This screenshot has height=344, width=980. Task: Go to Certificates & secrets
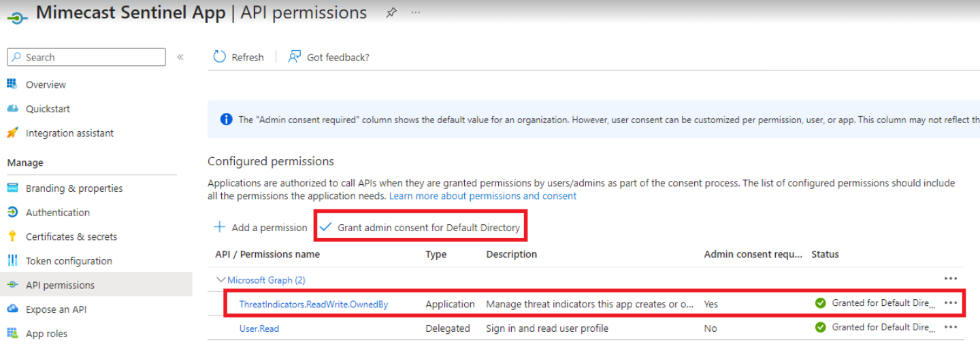point(71,237)
